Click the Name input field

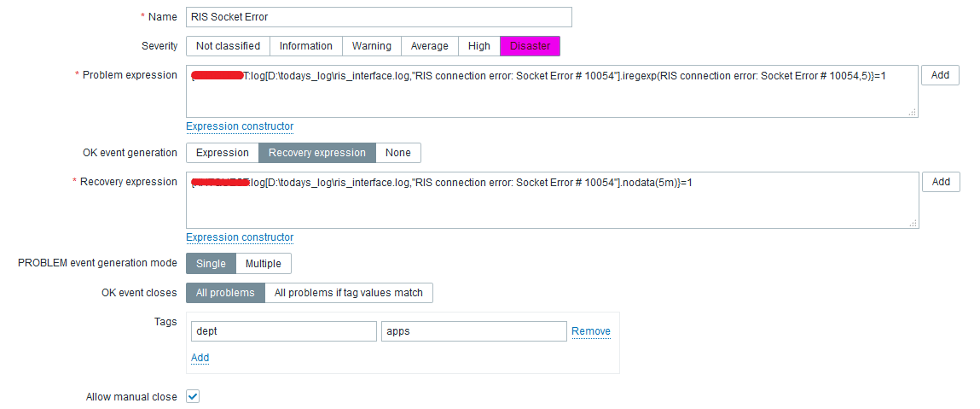click(x=379, y=17)
